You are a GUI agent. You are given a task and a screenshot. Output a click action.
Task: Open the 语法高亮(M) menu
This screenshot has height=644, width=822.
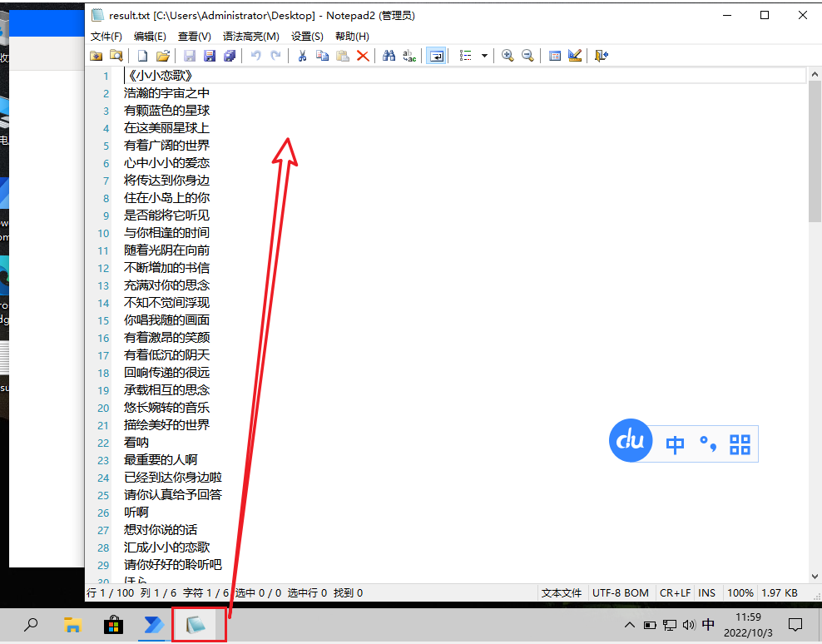[x=250, y=36]
